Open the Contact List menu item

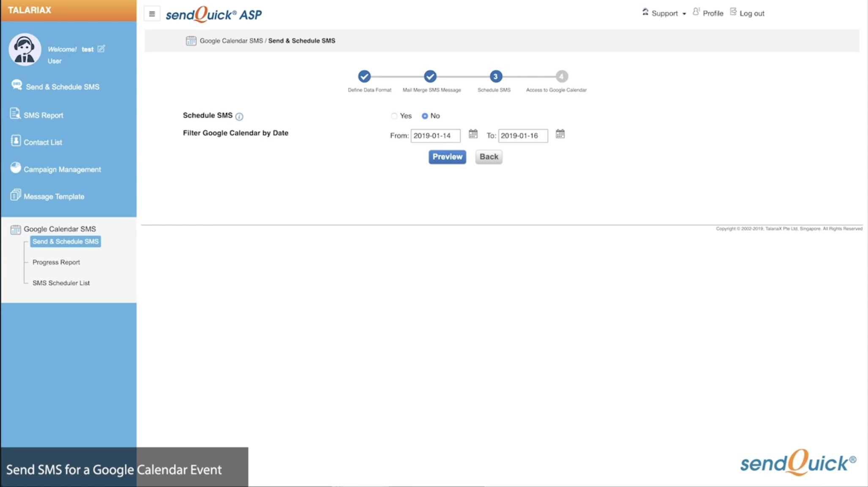tap(43, 142)
